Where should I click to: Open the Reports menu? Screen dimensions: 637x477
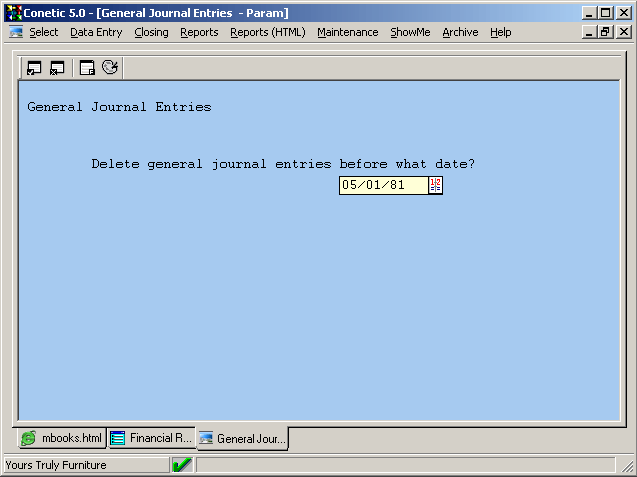199,32
